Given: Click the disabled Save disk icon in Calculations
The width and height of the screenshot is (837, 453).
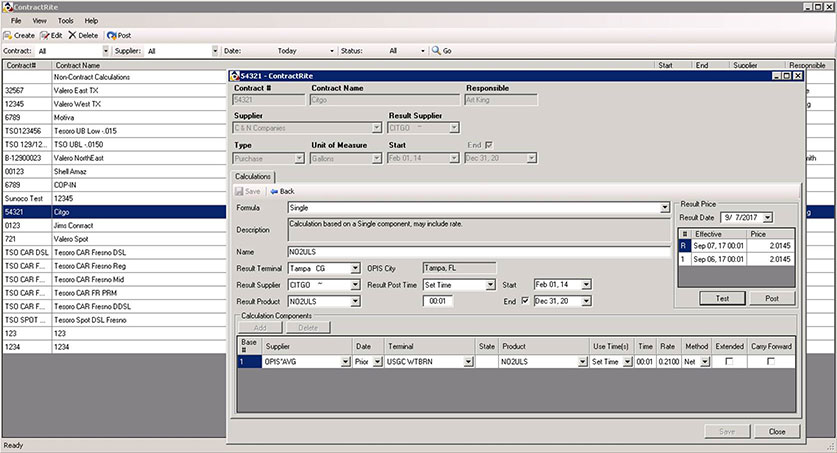Looking at the screenshot, I should 239,191.
